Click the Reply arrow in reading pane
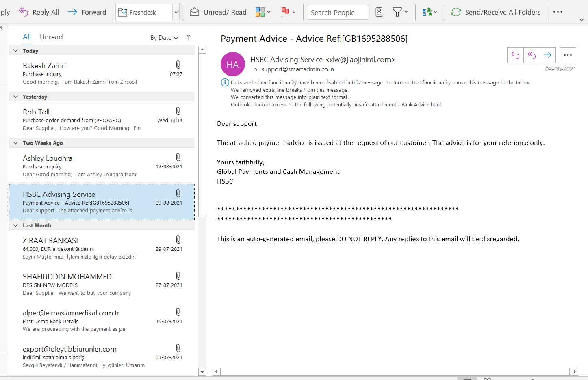Image resolution: width=588 pixels, height=380 pixels. click(x=515, y=55)
